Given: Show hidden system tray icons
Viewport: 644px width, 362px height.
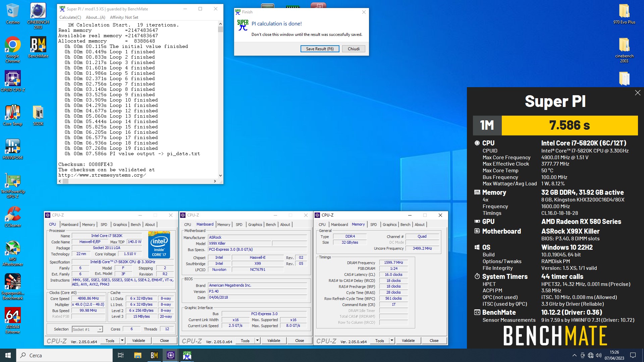Looking at the screenshot, I should (x=574, y=355).
